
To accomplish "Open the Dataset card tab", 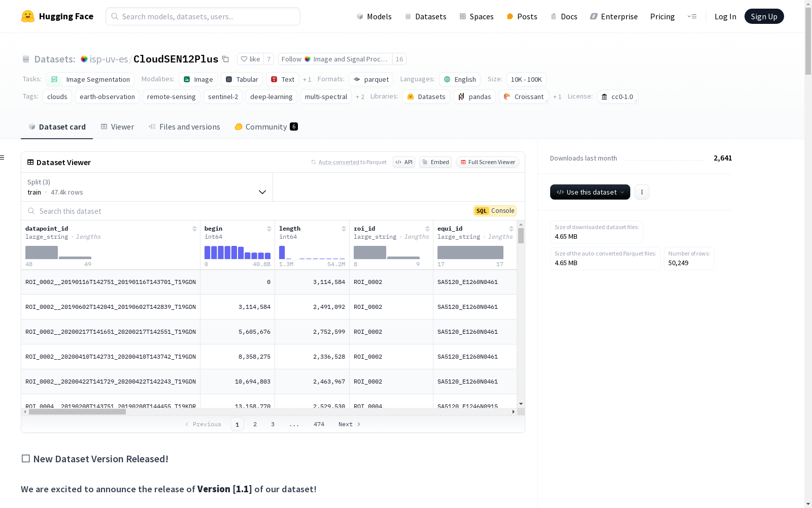I will click(57, 126).
